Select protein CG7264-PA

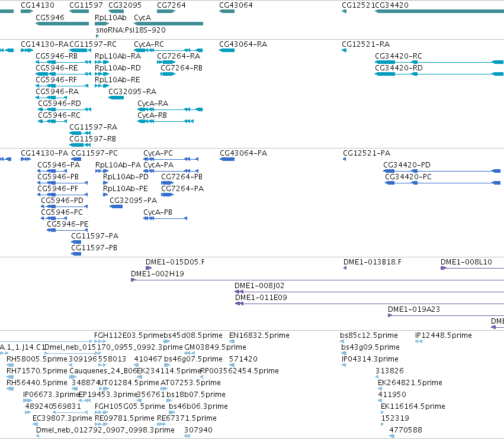tap(182, 189)
